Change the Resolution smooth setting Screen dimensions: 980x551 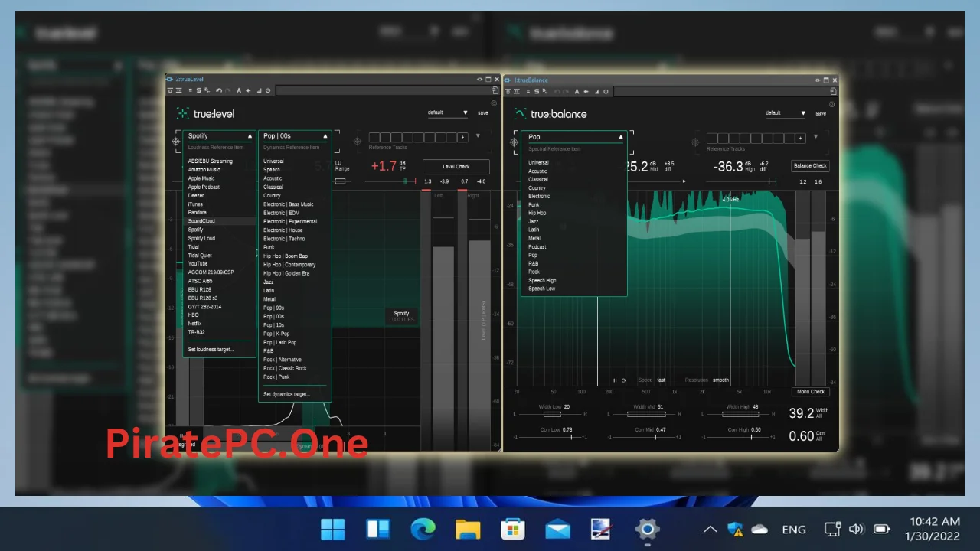pyautogui.click(x=720, y=380)
